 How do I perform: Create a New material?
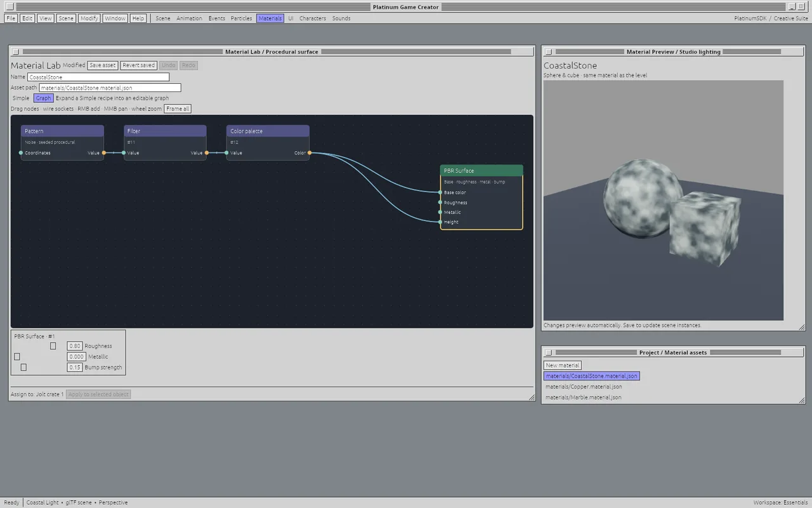(x=562, y=365)
